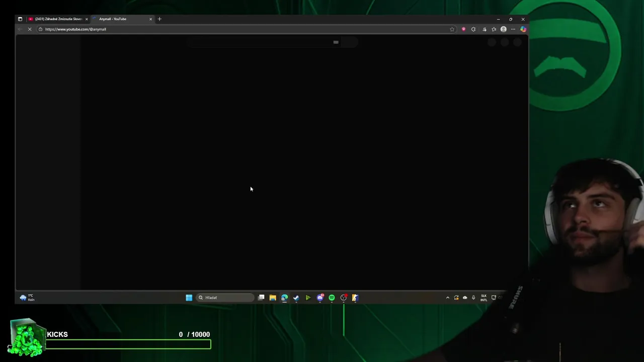This screenshot has width=644, height=362.
Task: Click the microphone tray icon
Action: tap(473, 298)
